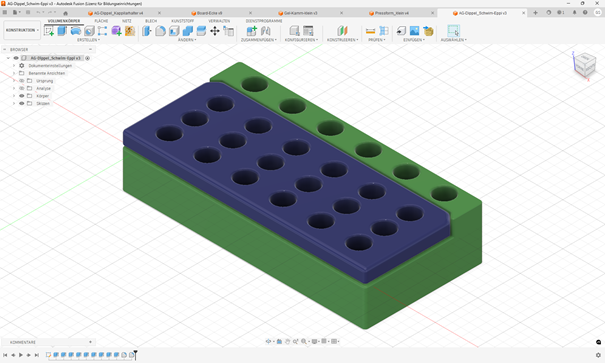The width and height of the screenshot is (605, 363).
Task: Open timeline settings gear
Action: pos(598,355)
